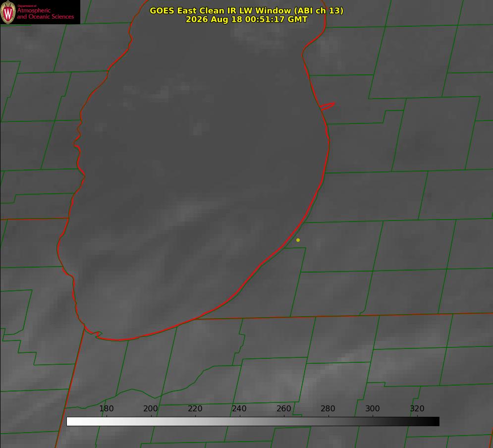This screenshot has width=493, height=448.
Task: Click the colorbar label 220
Action: point(195,408)
